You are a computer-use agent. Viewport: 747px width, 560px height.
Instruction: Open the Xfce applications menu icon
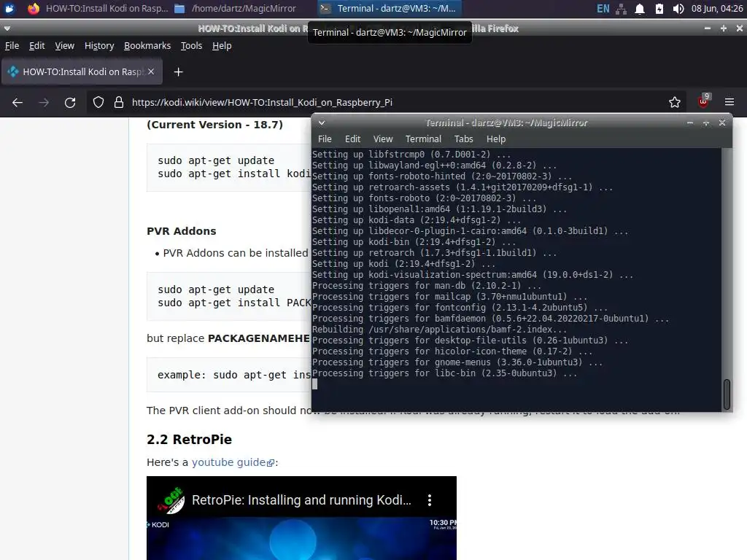point(9,8)
